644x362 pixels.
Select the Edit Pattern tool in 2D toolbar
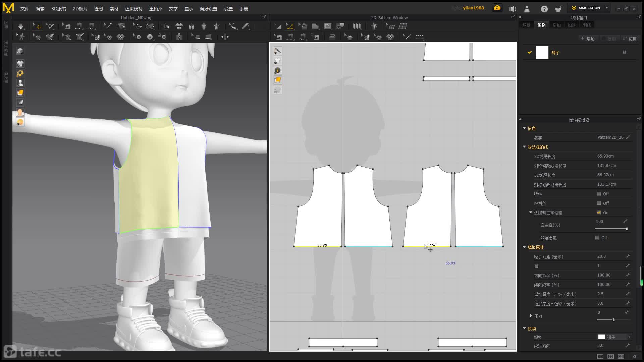[x=289, y=26]
